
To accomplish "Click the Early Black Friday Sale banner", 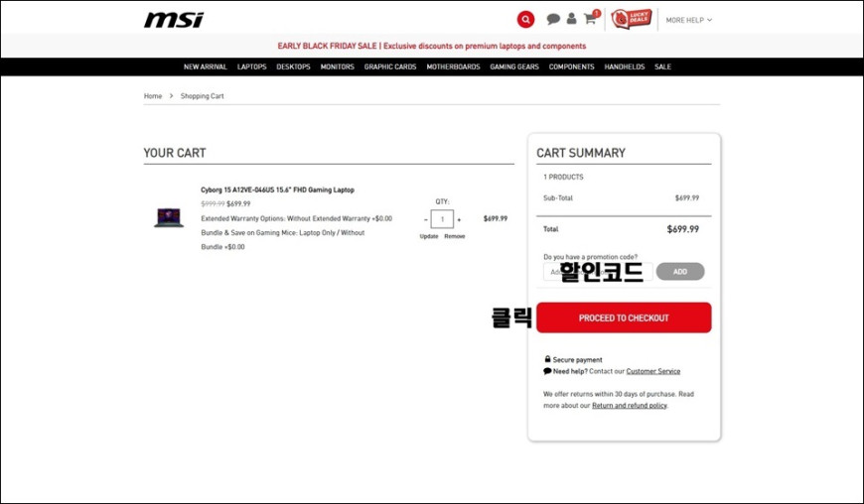I will [x=431, y=47].
